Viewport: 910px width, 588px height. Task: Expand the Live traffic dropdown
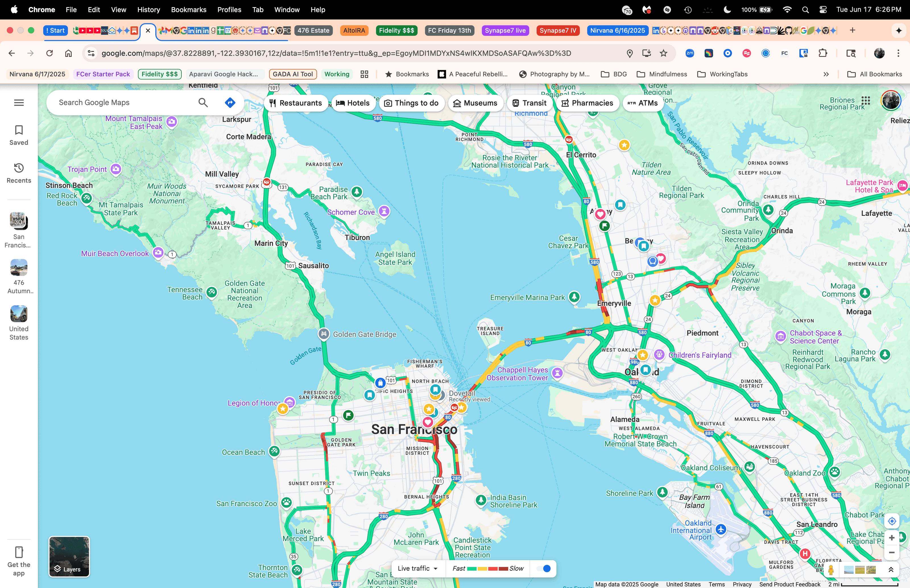point(418,569)
